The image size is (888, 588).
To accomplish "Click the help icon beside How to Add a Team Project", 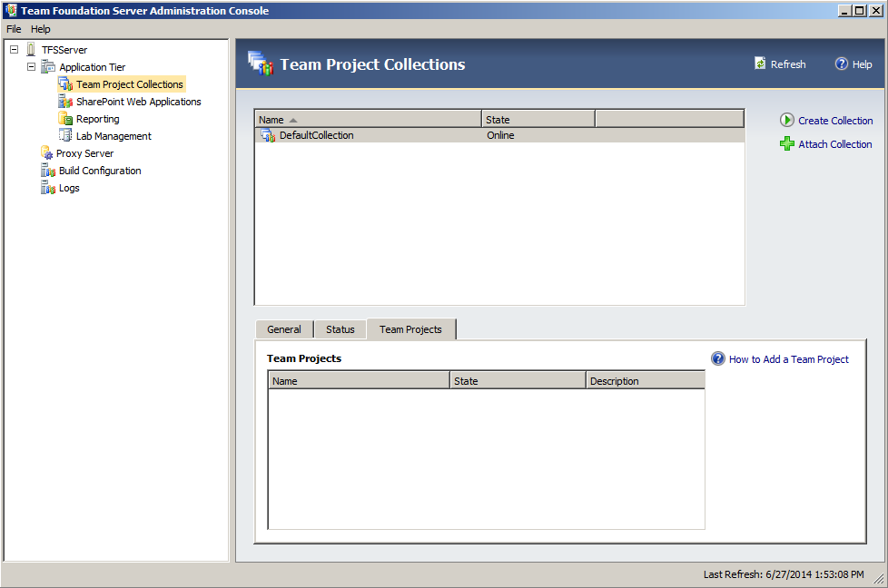I will [718, 358].
